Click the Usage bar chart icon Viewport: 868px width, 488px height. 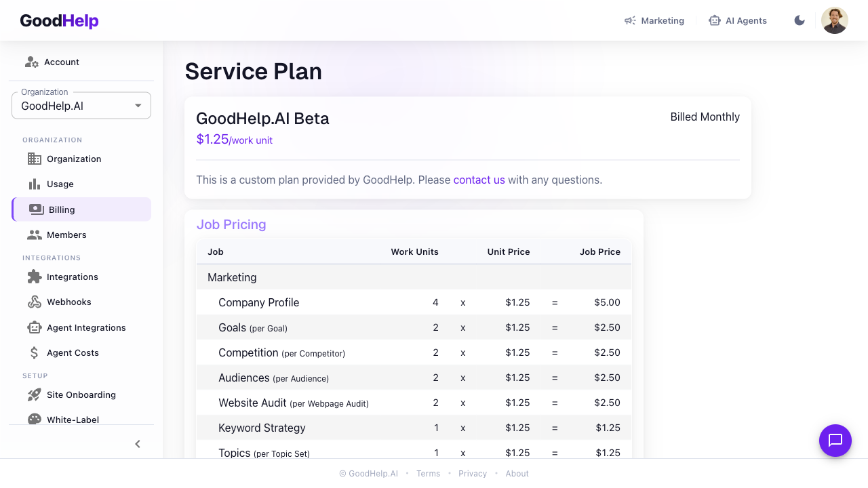pyautogui.click(x=35, y=184)
